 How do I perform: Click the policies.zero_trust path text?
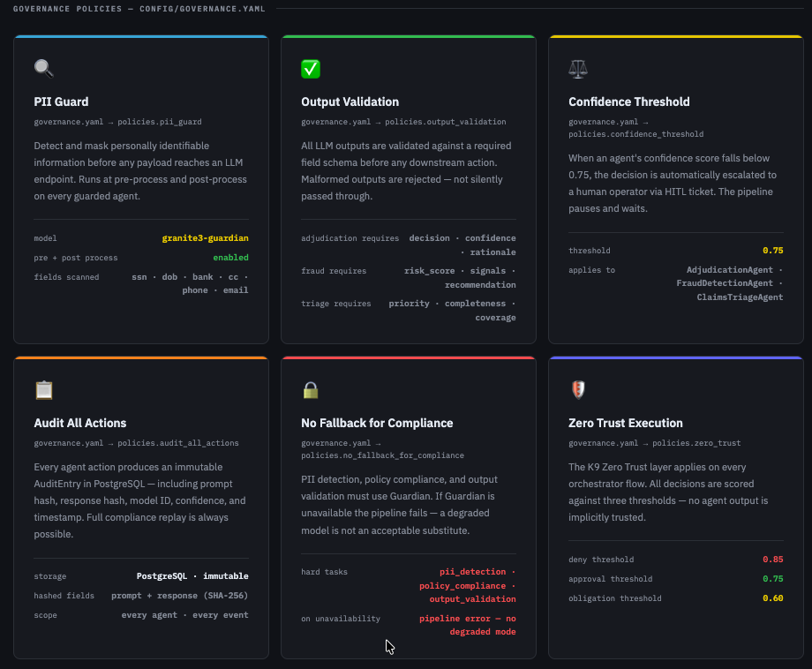[696, 443]
